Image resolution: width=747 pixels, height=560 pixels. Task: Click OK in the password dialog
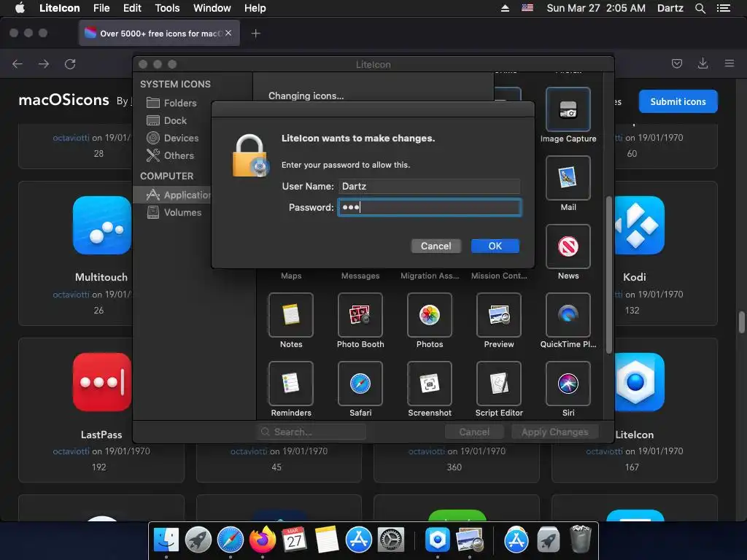click(495, 246)
